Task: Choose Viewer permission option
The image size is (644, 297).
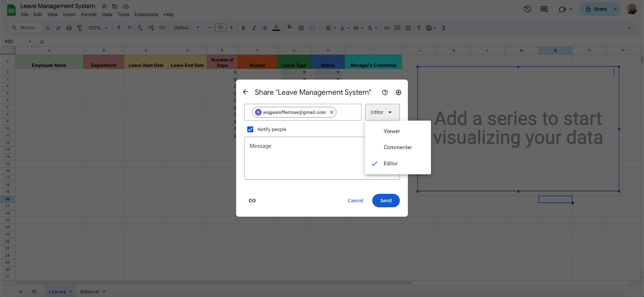Action: 398,131
